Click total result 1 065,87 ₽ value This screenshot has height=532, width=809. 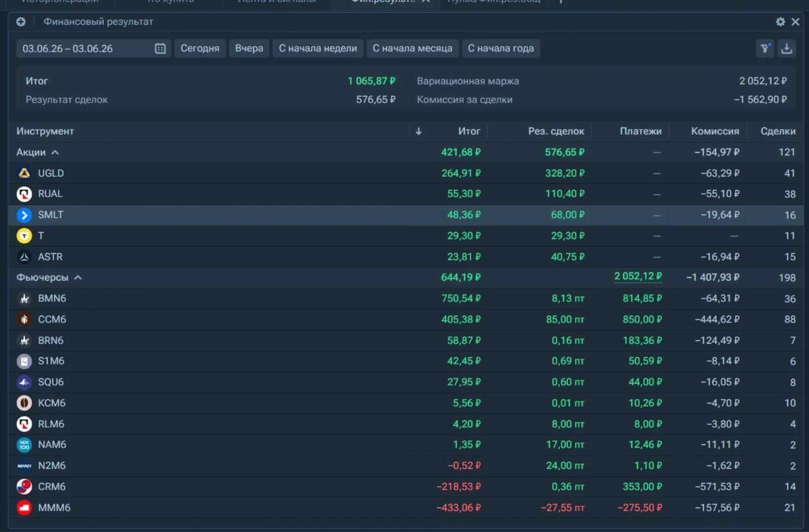371,81
